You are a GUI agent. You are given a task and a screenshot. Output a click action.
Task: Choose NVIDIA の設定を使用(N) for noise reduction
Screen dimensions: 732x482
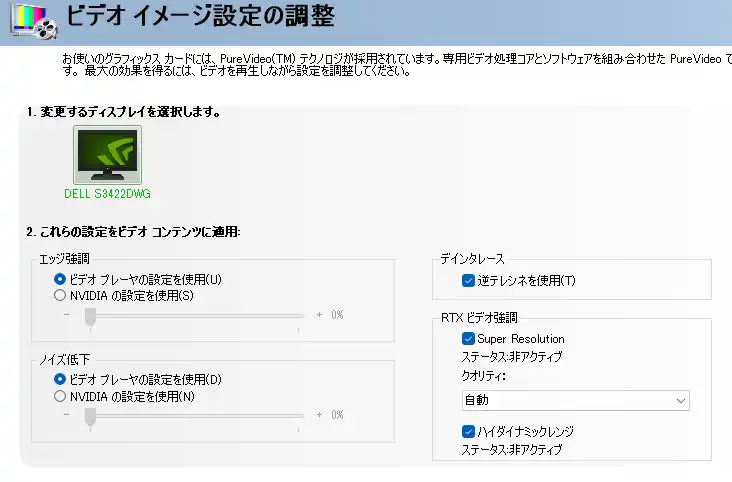point(60,396)
